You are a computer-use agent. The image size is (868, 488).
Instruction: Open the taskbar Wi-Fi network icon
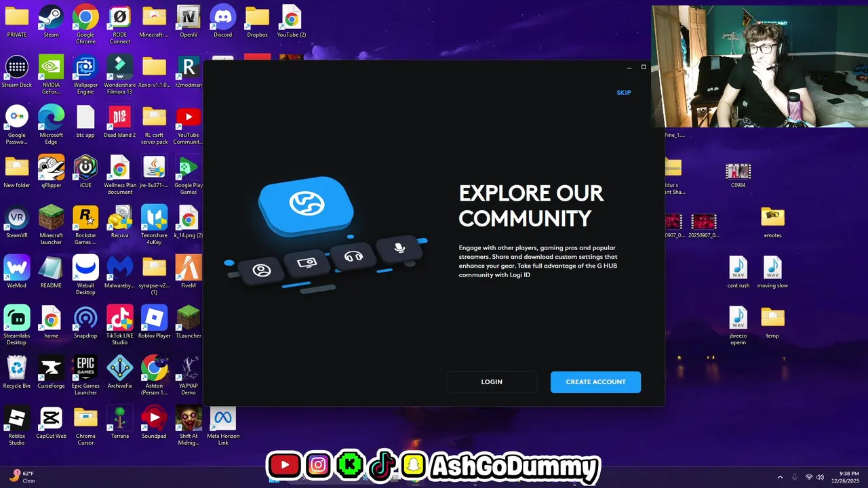(x=808, y=476)
